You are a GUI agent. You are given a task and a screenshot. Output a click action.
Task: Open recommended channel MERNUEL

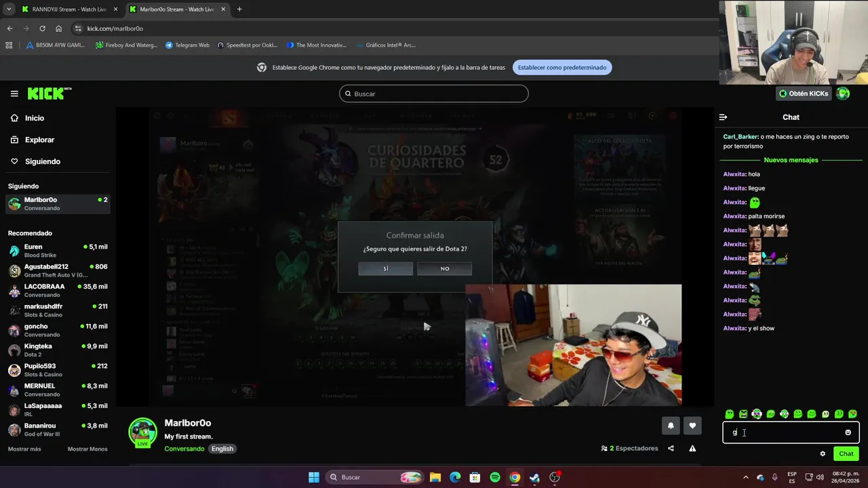tap(58, 390)
